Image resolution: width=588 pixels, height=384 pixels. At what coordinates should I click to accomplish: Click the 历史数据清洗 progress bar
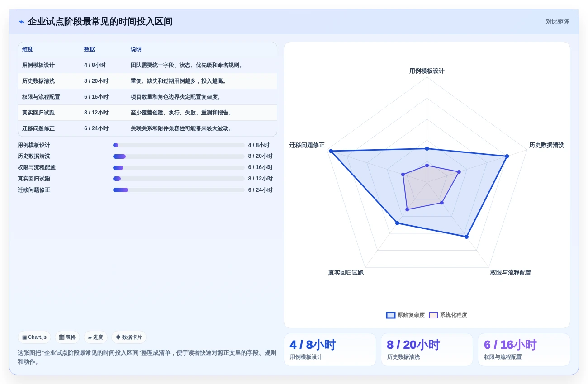[179, 156]
